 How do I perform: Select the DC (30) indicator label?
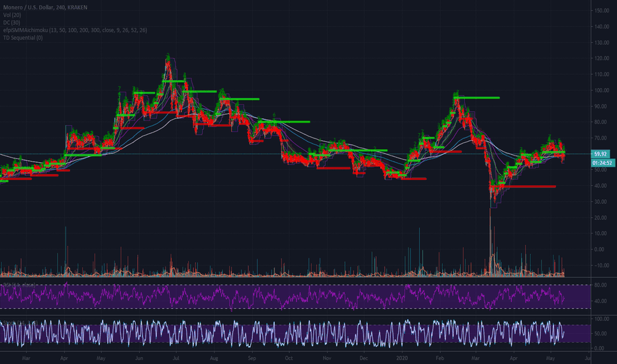tap(11, 23)
